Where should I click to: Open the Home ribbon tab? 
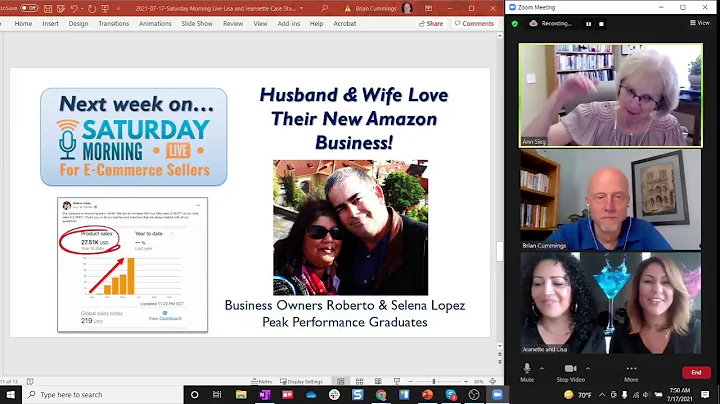[x=23, y=23]
